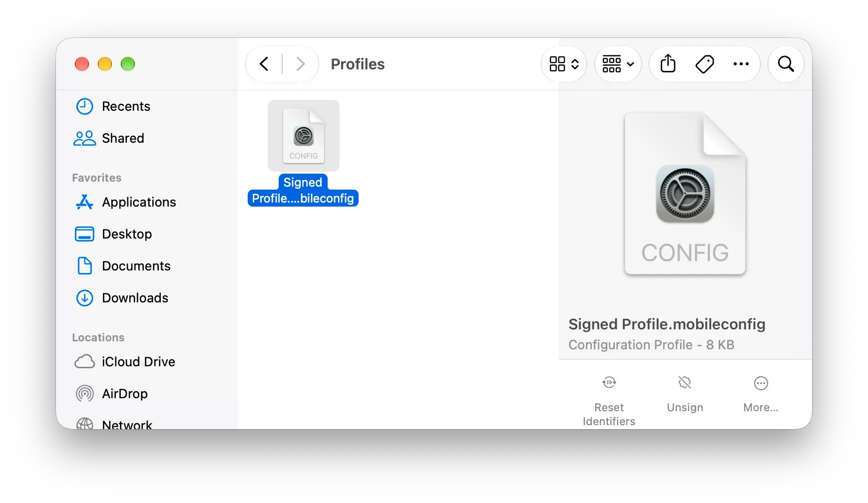Click the Signed Profile....bileconfig file name label
This screenshot has width=868, height=503.
[x=303, y=190]
